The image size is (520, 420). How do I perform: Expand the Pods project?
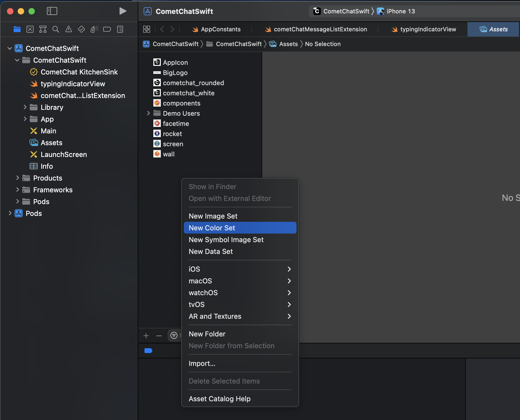[x=10, y=213]
